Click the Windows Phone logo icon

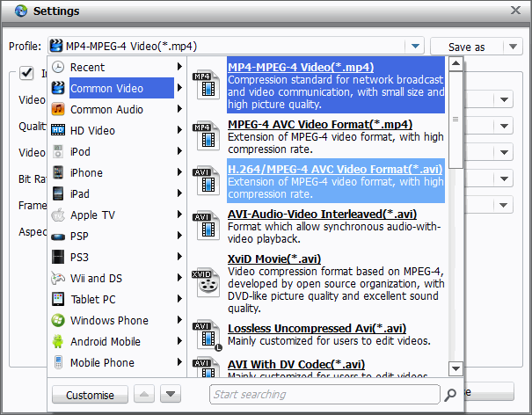point(58,320)
